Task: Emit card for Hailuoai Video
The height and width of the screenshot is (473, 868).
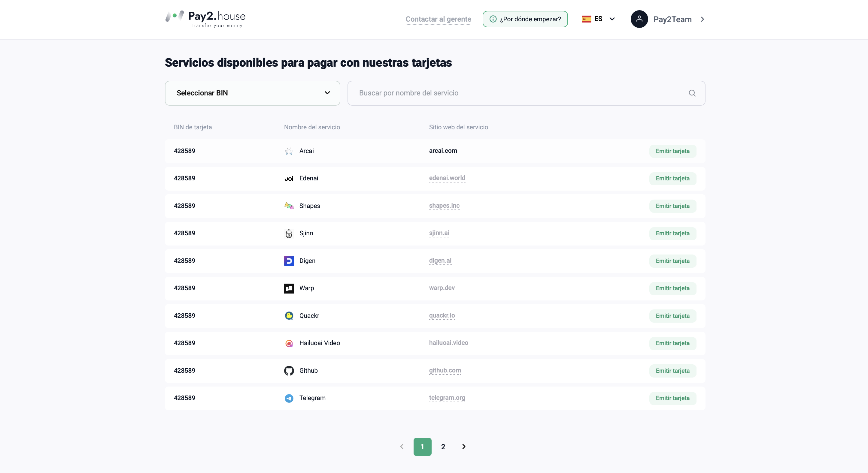Action: coord(672,343)
